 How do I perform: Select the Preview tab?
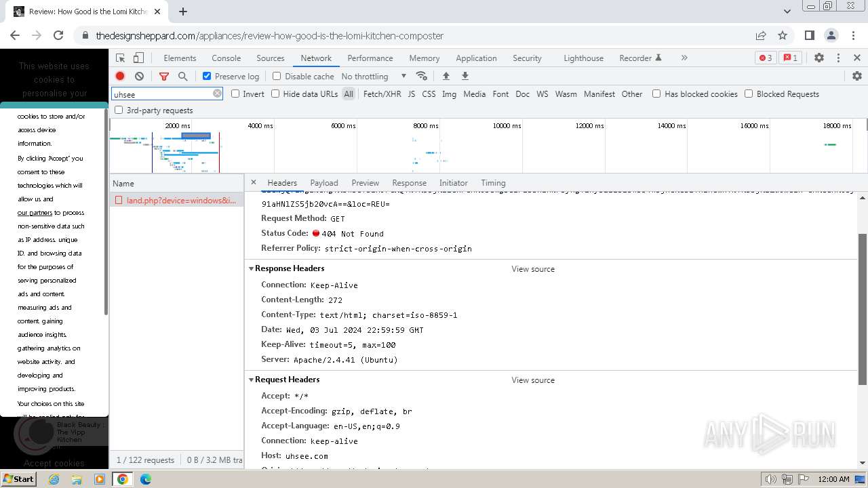coord(366,182)
